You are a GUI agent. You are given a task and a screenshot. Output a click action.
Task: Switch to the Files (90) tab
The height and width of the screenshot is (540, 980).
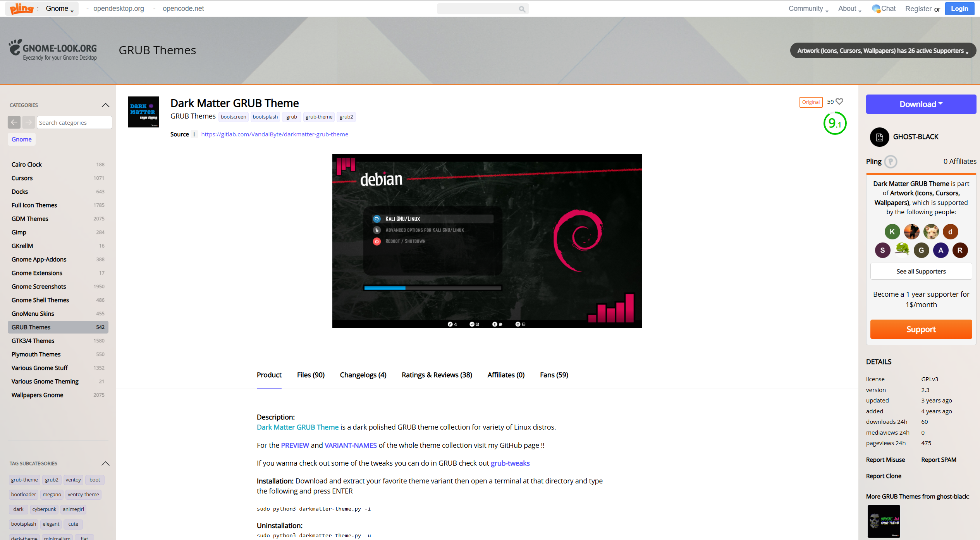311,375
